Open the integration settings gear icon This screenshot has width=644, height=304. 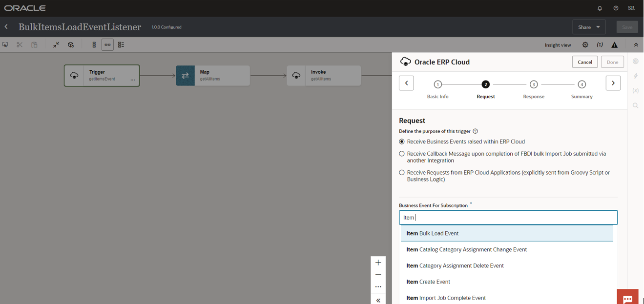click(585, 45)
